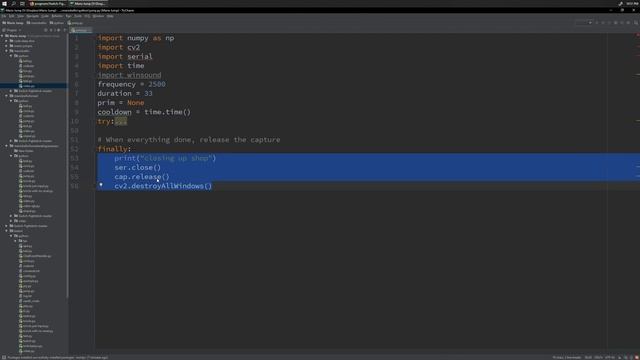
Task: Click the 'finally:' keyword line
Action: point(114,149)
